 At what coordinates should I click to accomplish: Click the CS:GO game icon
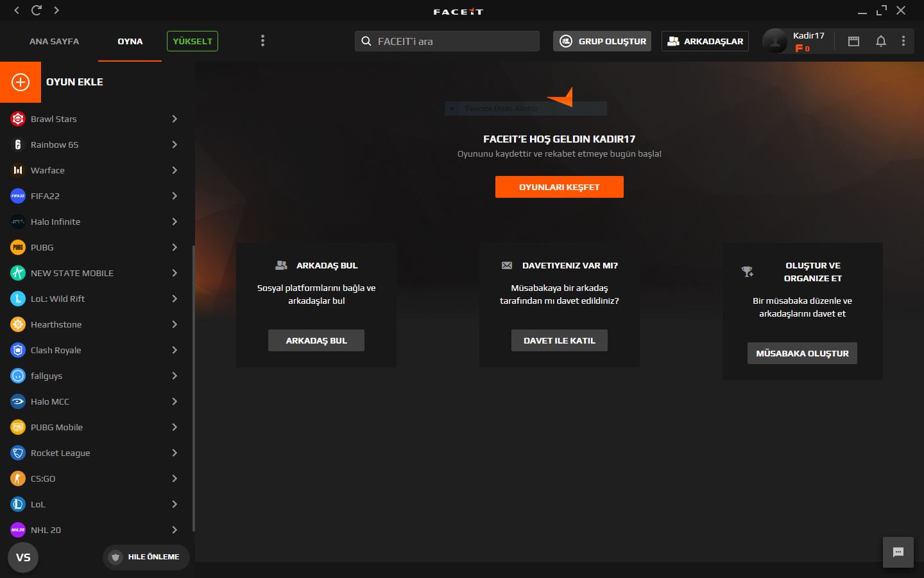(x=18, y=478)
